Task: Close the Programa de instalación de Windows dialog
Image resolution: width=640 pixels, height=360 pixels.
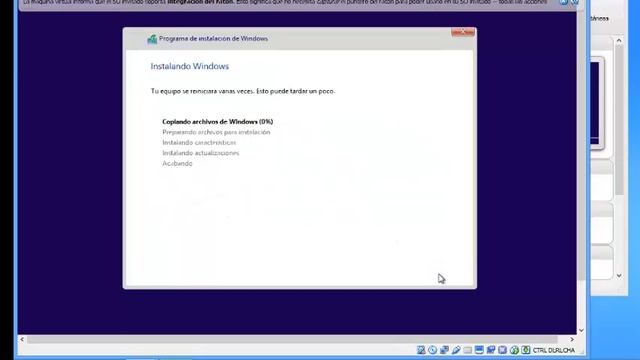Action: (x=463, y=32)
